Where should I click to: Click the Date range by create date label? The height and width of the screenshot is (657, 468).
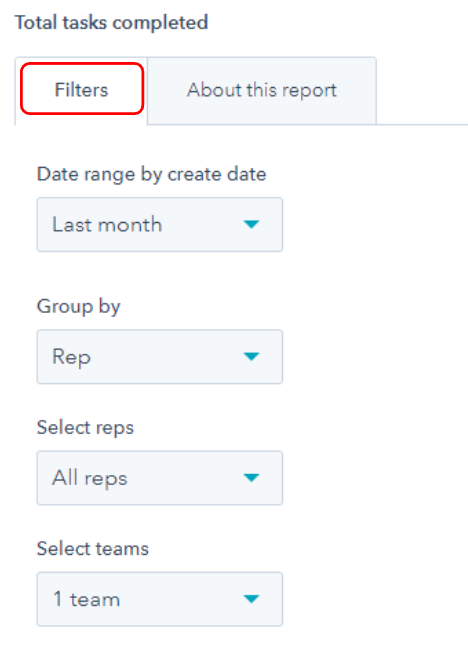(x=152, y=174)
